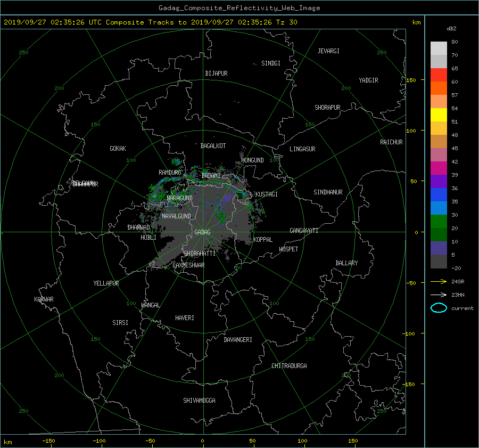Click the BADAMI city label
The width and height of the screenshot is (479, 448).
211,176
